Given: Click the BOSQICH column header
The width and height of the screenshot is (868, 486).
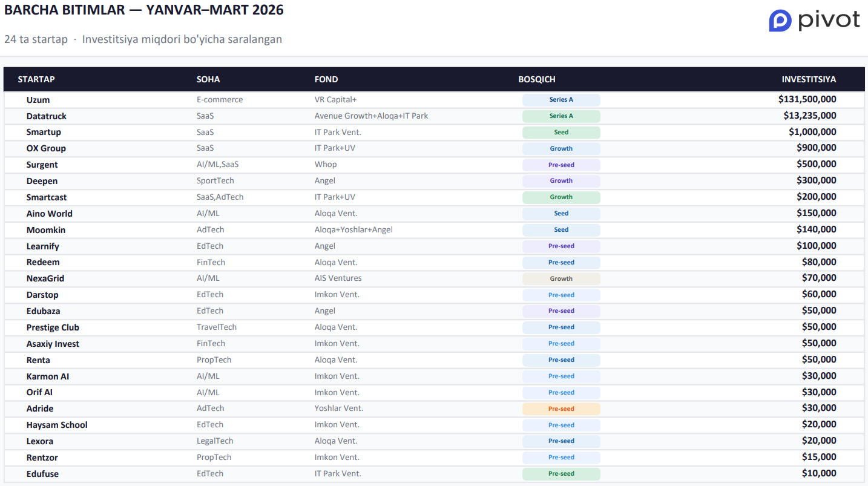Looking at the screenshot, I should [536, 79].
